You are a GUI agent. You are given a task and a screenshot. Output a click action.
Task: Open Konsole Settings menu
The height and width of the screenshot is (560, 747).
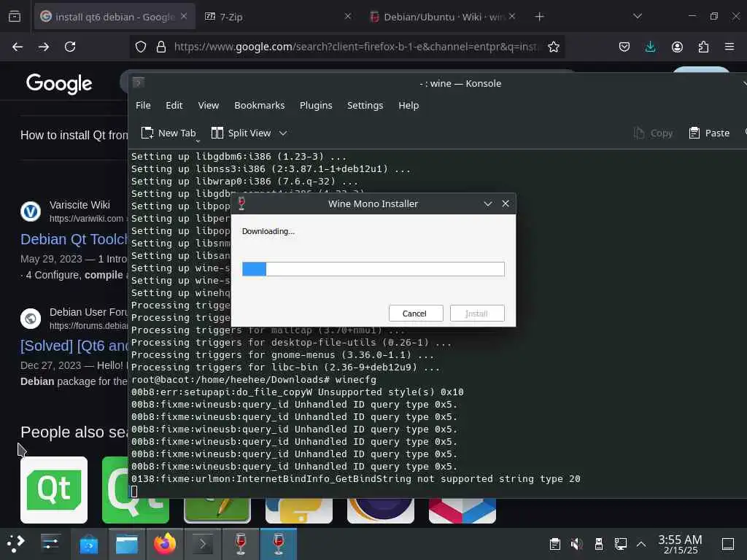pyautogui.click(x=365, y=105)
